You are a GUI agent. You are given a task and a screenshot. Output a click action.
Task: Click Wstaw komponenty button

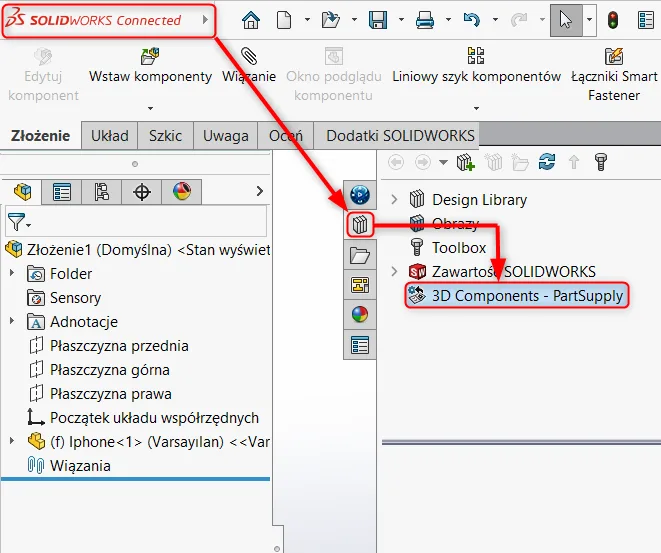(x=150, y=66)
